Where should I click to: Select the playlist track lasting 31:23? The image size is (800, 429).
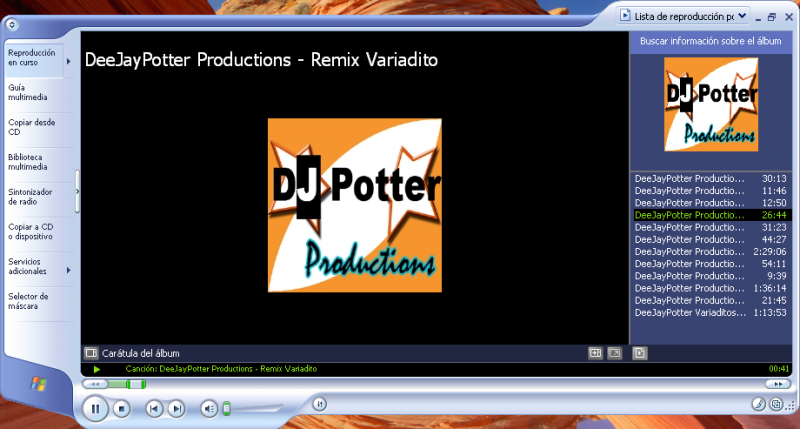tap(711, 228)
